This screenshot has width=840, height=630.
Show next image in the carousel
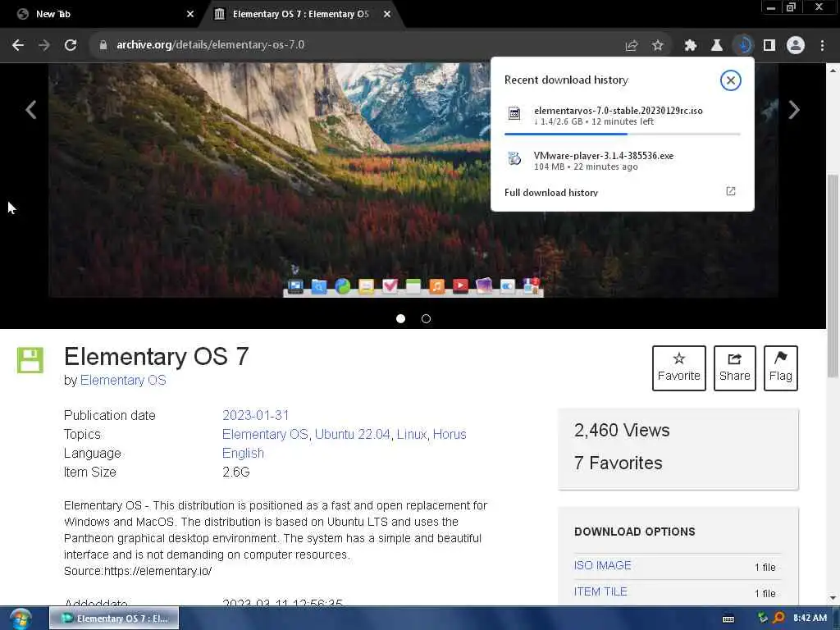click(x=794, y=110)
